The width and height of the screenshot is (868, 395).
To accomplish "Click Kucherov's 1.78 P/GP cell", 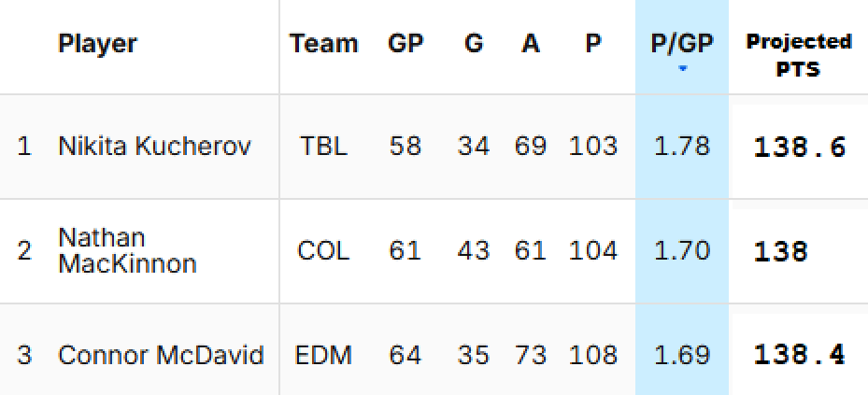I will (x=682, y=147).
